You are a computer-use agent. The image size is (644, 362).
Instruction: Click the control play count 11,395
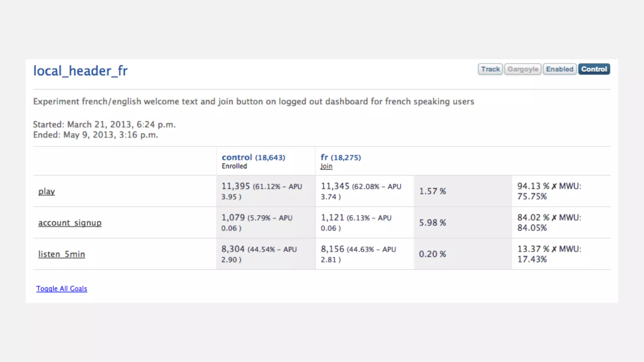coord(236,186)
